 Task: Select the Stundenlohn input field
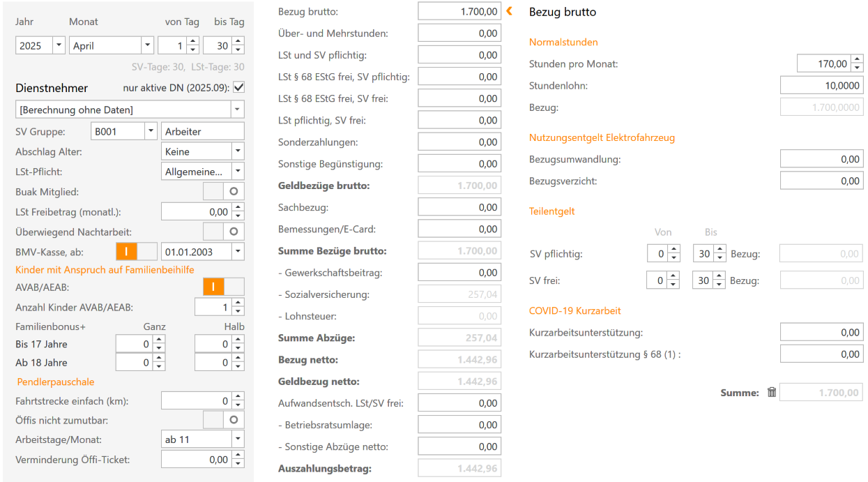(821, 84)
